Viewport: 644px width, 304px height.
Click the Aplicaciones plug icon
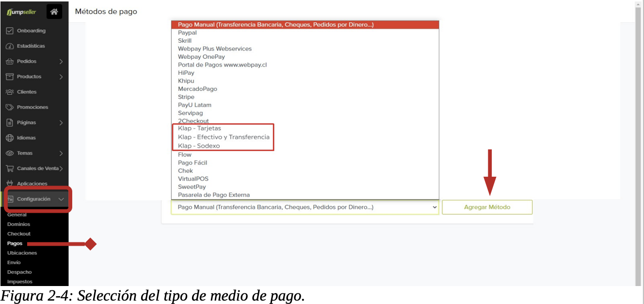(x=10, y=184)
